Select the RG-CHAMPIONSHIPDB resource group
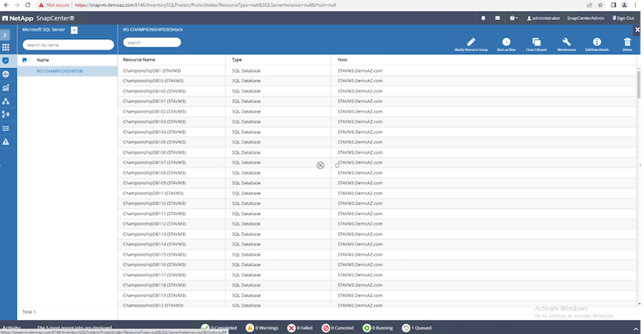Image resolution: width=644 pixels, height=334 pixels. pyautogui.click(x=67, y=71)
